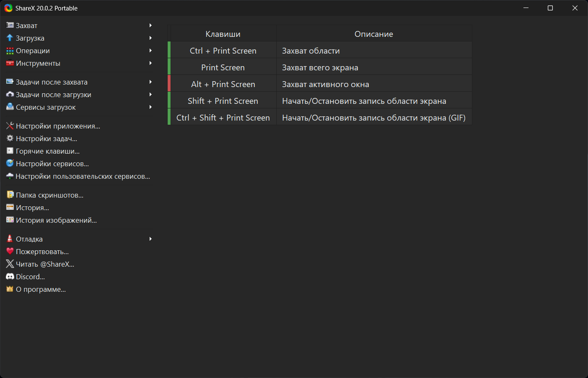Open Горячие клавиши settings
588x378 pixels.
click(47, 151)
